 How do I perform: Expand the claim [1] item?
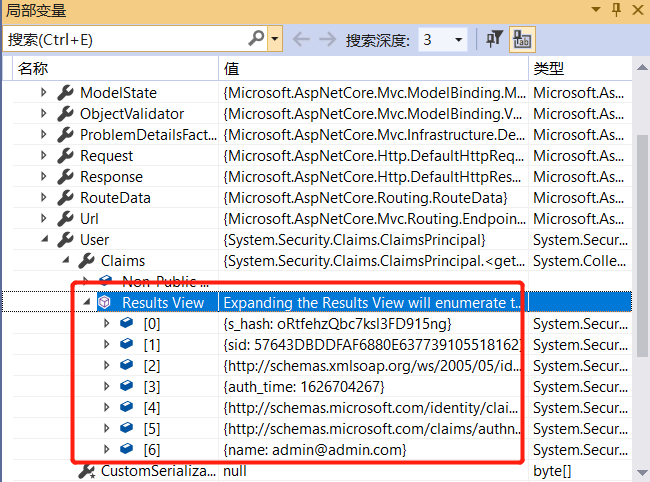(x=107, y=344)
